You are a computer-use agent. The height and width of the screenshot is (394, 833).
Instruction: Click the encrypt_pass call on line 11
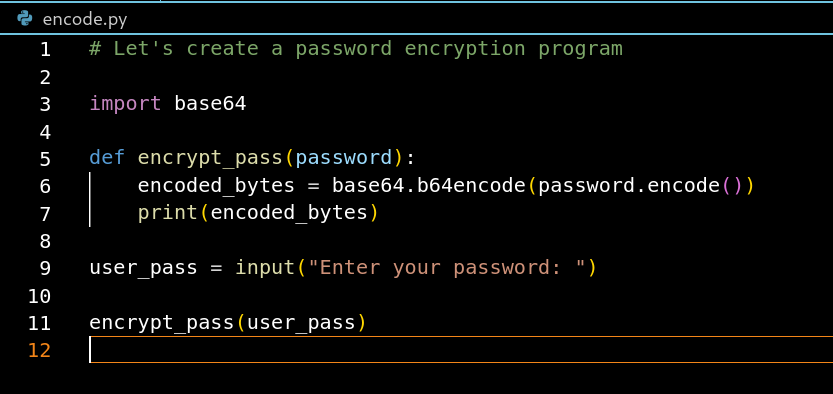click(162, 322)
